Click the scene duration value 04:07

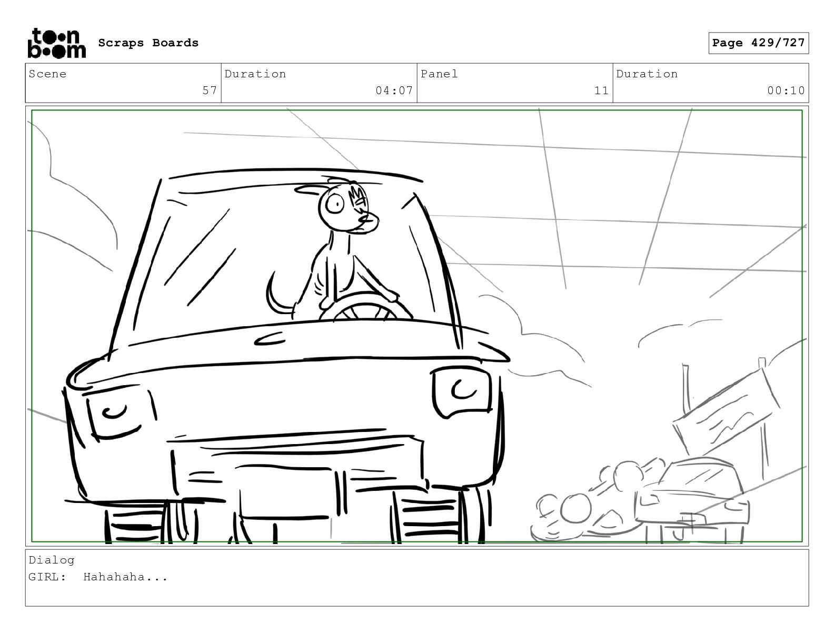394,90
